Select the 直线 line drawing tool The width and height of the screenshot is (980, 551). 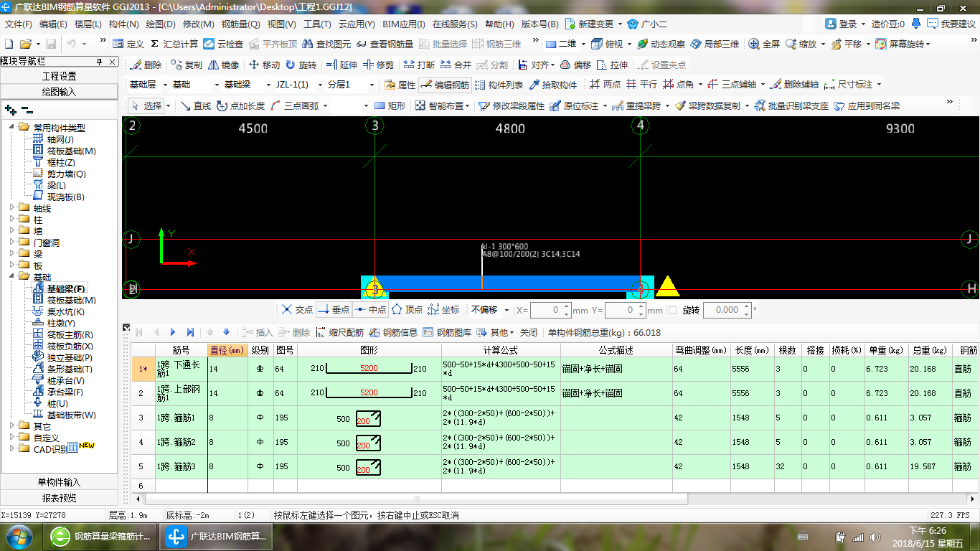pyautogui.click(x=196, y=105)
